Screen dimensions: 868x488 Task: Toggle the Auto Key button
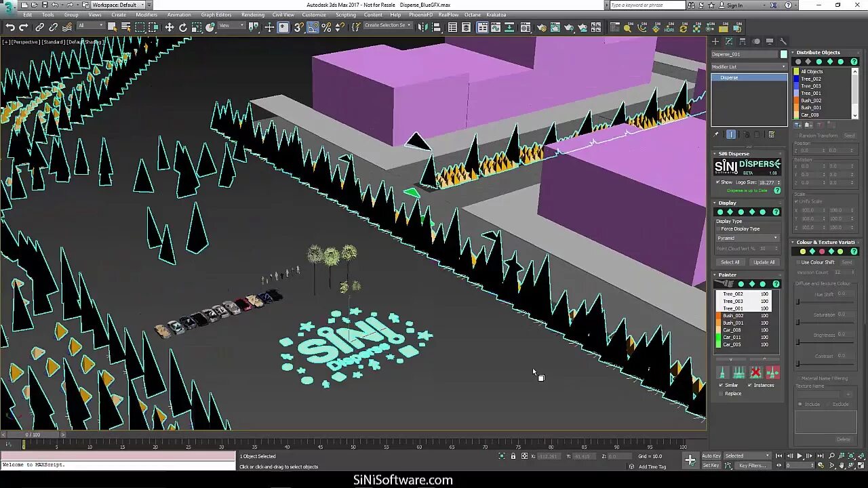(x=711, y=455)
